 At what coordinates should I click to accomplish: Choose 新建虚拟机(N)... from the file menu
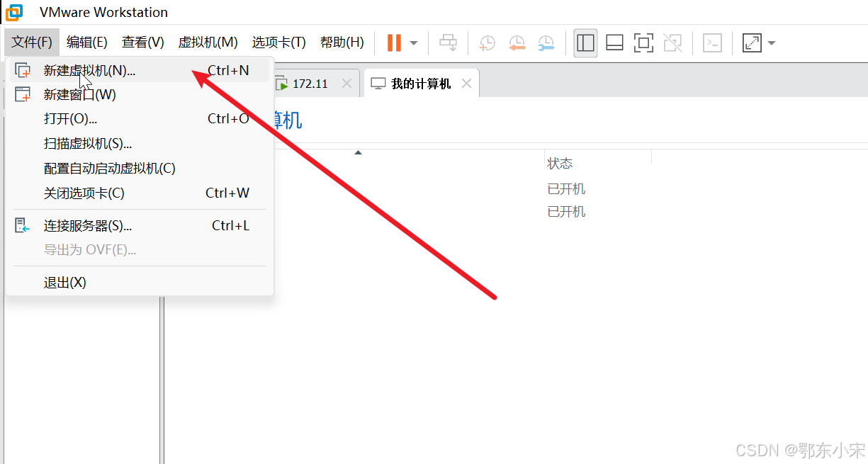(140, 71)
